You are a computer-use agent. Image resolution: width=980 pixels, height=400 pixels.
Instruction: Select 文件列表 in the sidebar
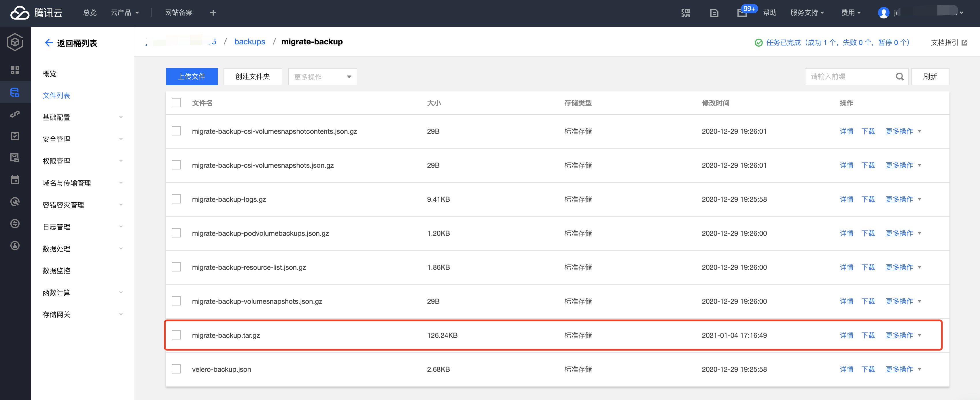56,95
